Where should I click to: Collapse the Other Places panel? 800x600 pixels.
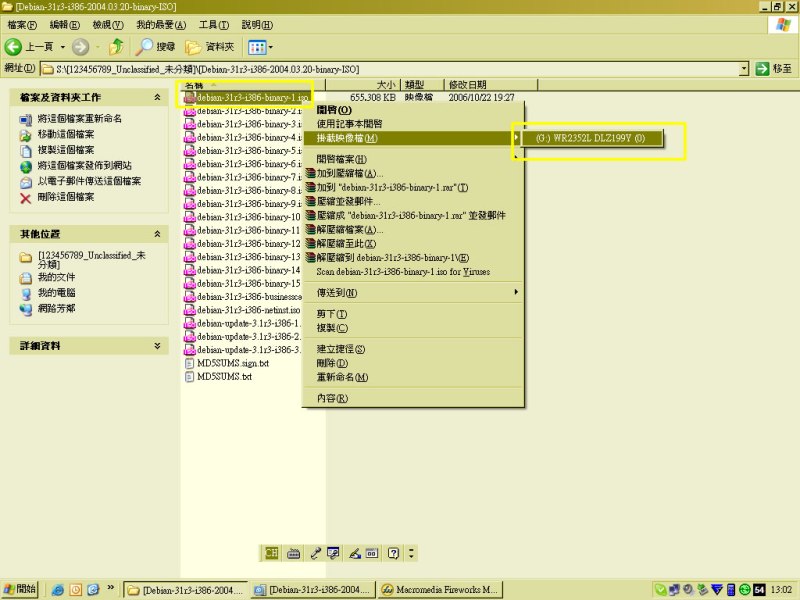coord(157,234)
